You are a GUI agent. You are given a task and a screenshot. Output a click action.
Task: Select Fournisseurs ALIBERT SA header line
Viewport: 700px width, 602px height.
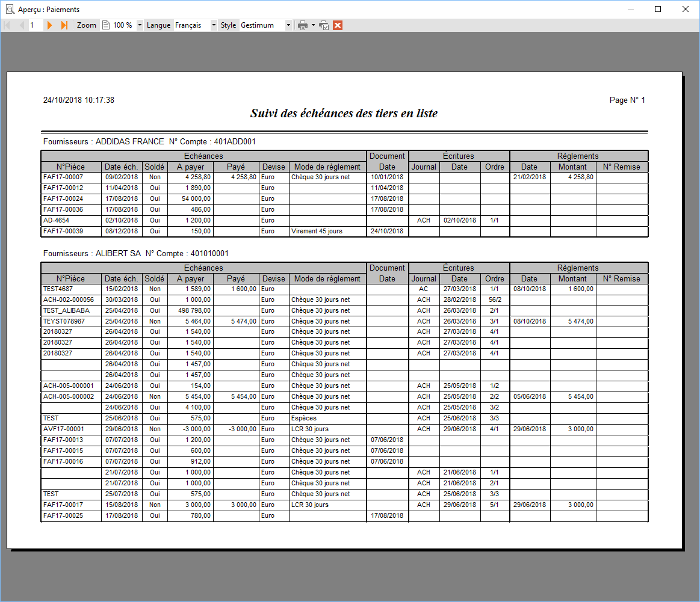135,253
